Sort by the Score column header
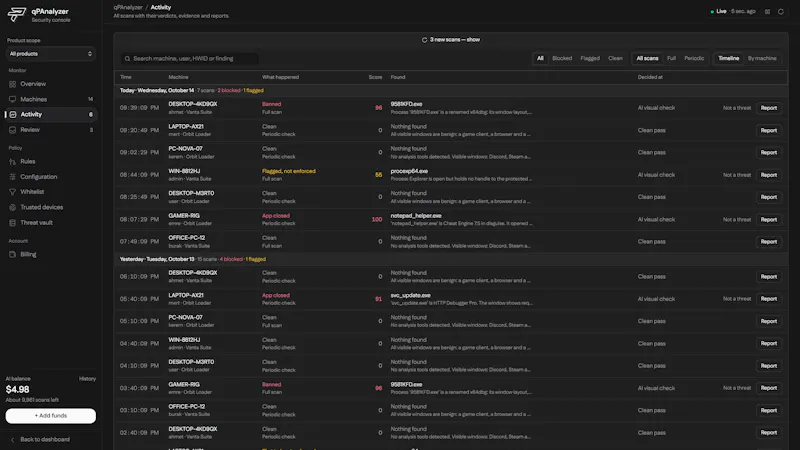800x450 pixels. tap(375, 77)
